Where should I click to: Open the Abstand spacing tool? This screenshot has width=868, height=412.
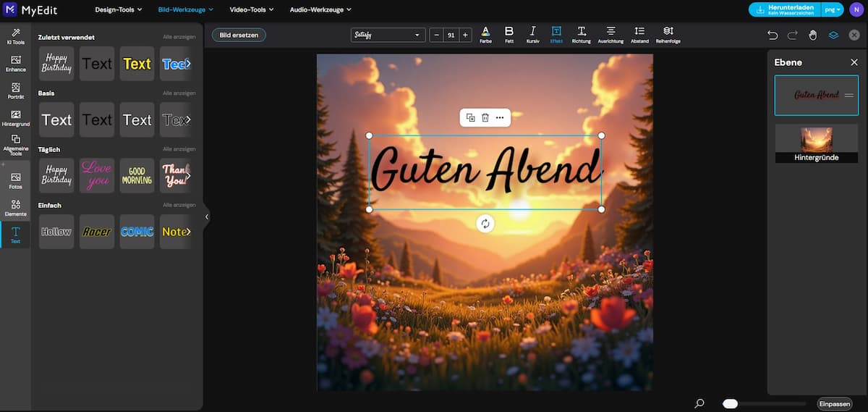(639, 35)
